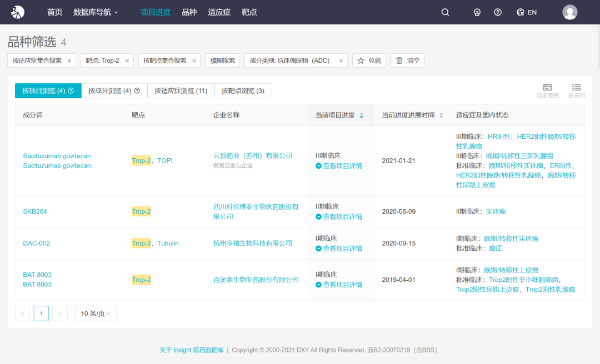Open 项目进度 in the top navigation
Screen dimensions: 600x364
click(156, 12)
